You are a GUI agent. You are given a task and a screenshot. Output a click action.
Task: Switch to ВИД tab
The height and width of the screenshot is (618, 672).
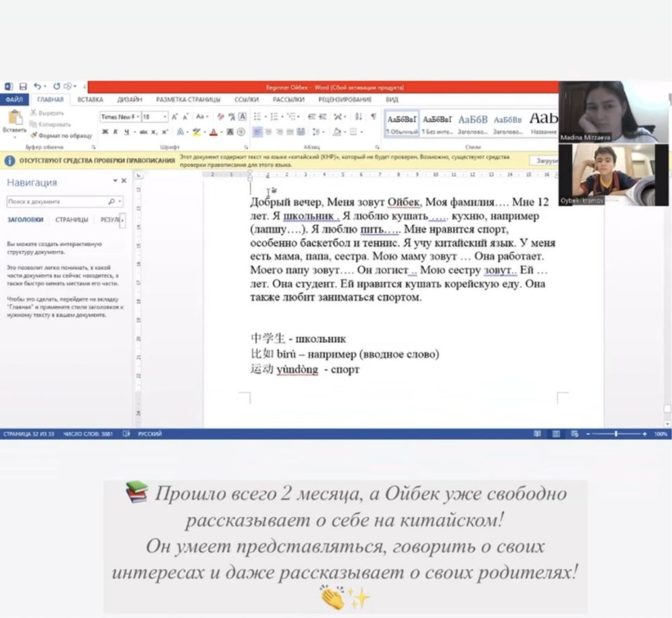(392, 100)
